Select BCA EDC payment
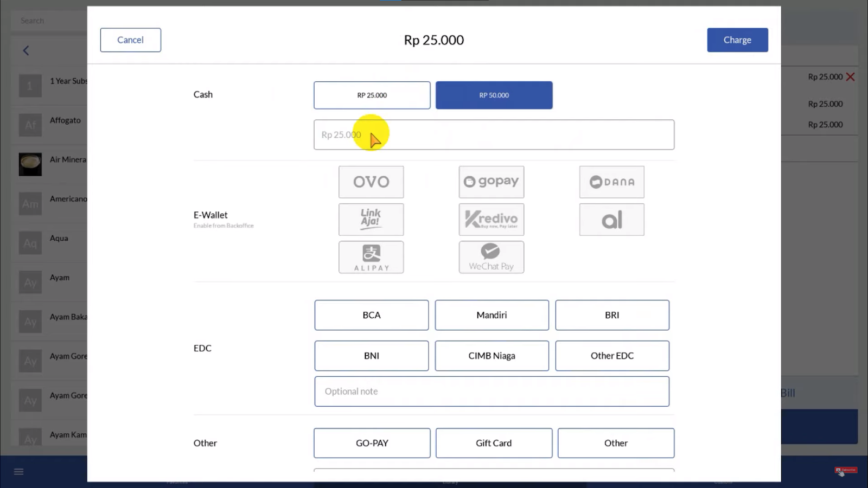This screenshot has width=868, height=488. point(372,315)
